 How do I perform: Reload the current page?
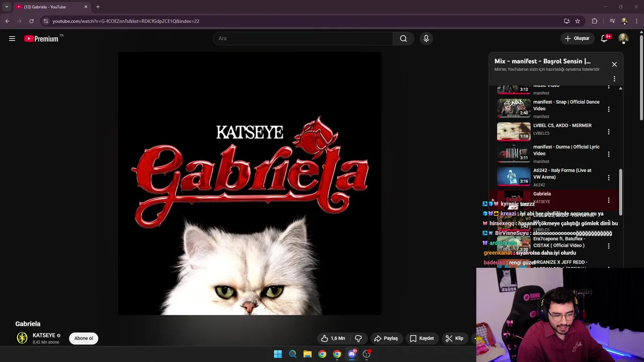pyautogui.click(x=31, y=21)
